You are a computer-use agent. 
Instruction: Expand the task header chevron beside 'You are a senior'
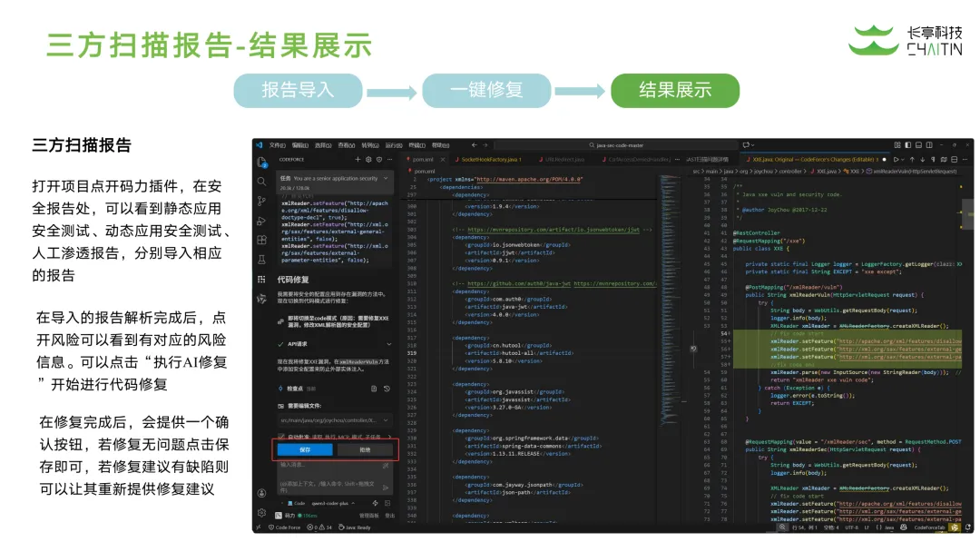[x=386, y=178]
